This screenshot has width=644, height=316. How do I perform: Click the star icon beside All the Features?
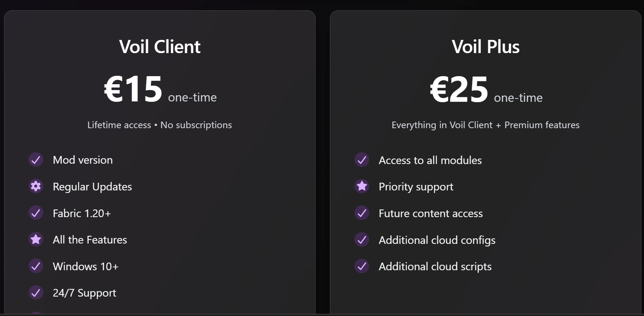tap(36, 239)
